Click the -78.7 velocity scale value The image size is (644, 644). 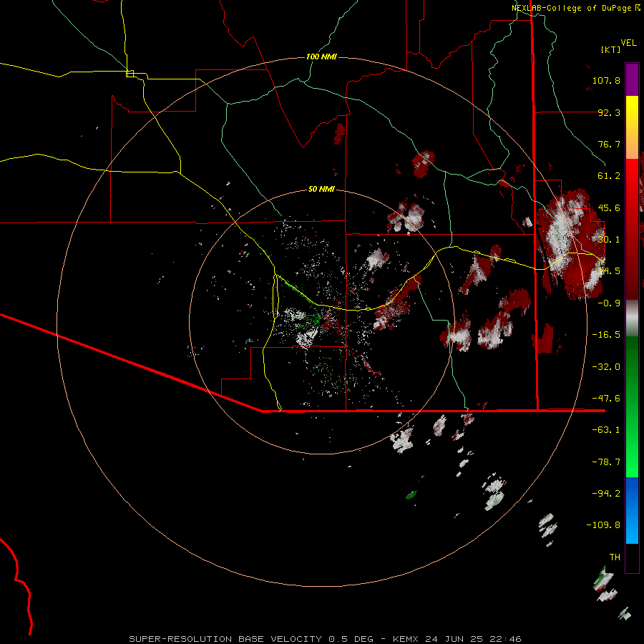click(x=606, y=462)
